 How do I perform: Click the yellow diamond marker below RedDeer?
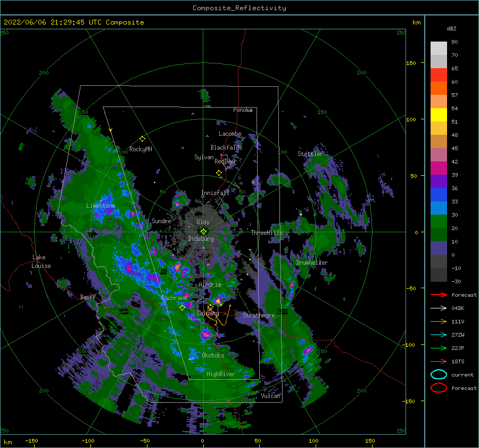219,173
